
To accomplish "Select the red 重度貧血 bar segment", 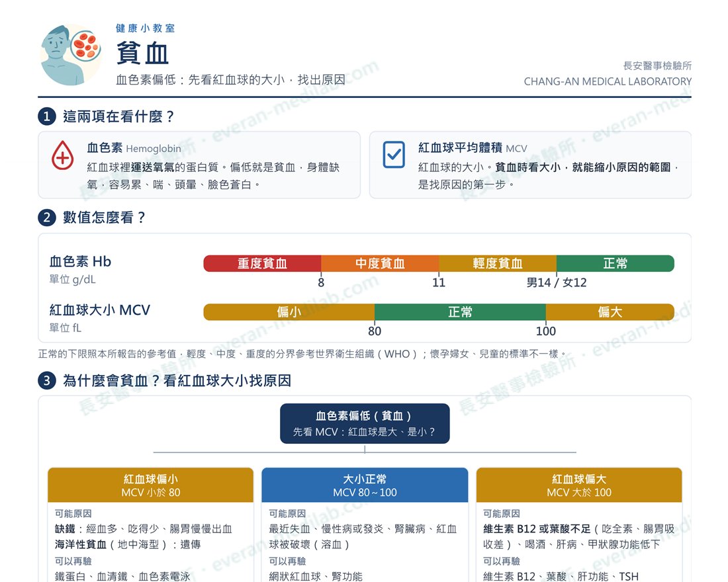I will pyautogui.click(x=262, y=263).
